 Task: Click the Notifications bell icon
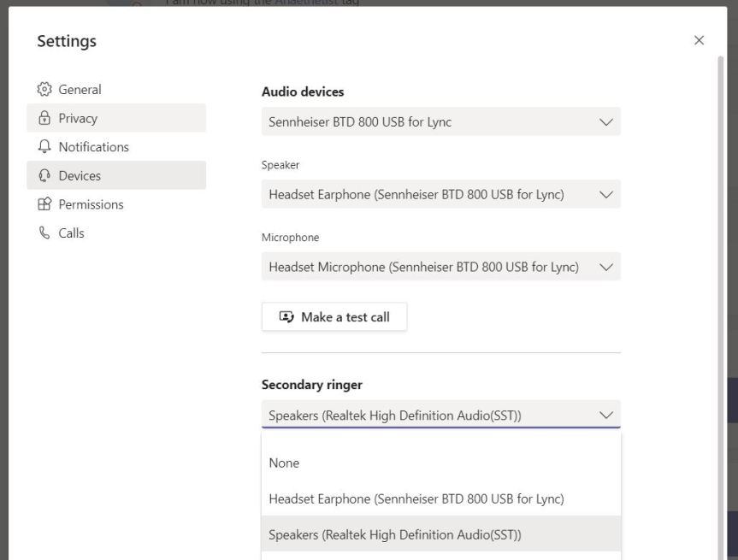point(45,147)
